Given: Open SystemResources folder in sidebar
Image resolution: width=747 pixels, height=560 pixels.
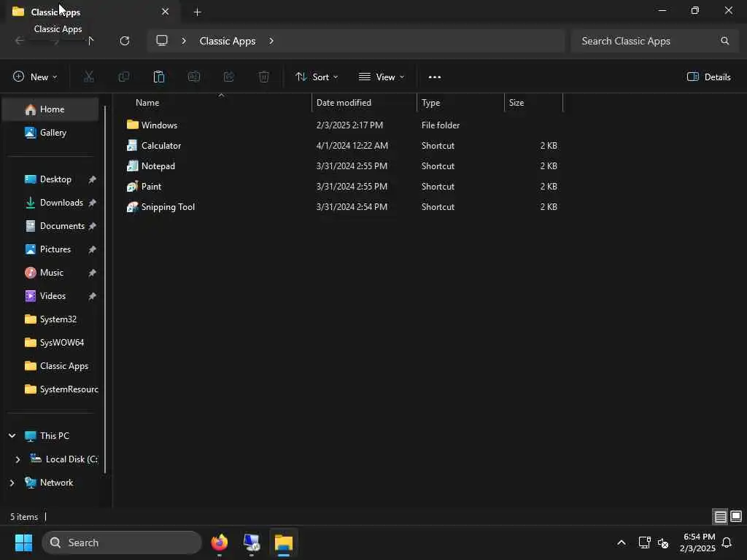Looking at the screenshot, I should [x=50, y=389].
